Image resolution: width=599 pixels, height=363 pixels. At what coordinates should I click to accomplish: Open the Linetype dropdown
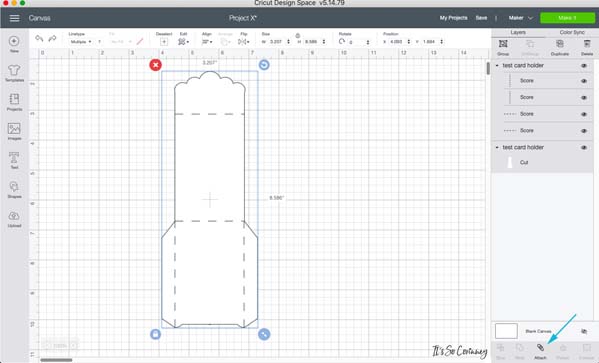tap(81, 42)
